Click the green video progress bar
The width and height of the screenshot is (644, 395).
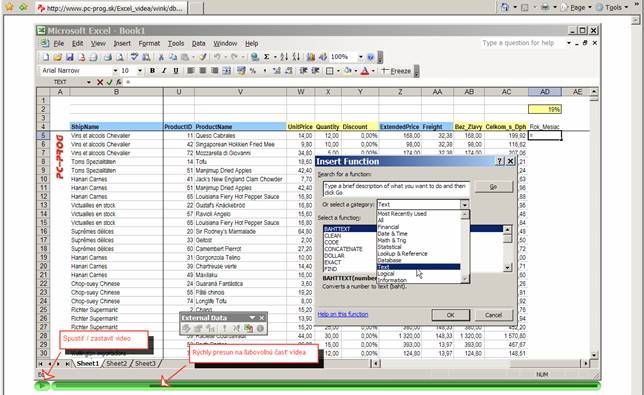click(325, 385)
